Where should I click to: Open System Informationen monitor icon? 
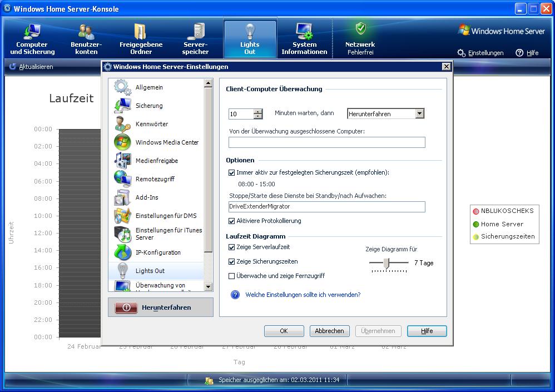(x=304, y=32)
